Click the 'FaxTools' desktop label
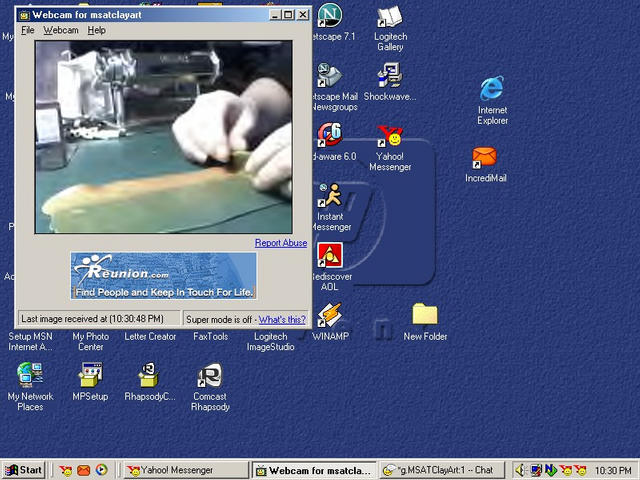 point(211,337)
